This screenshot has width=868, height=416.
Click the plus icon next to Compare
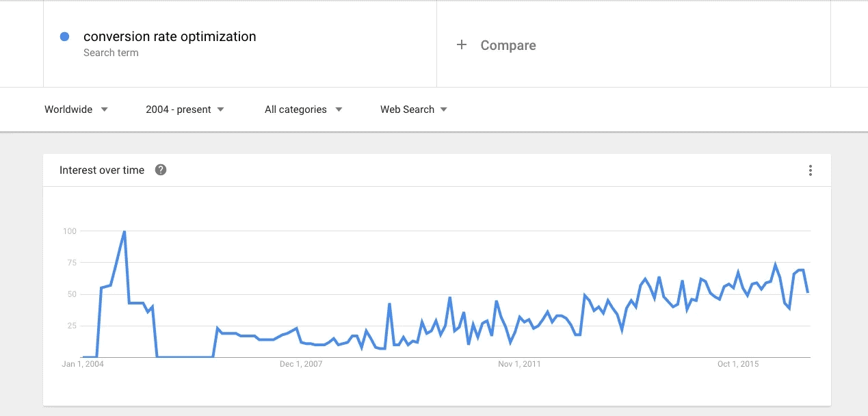[x=461, y=44]
